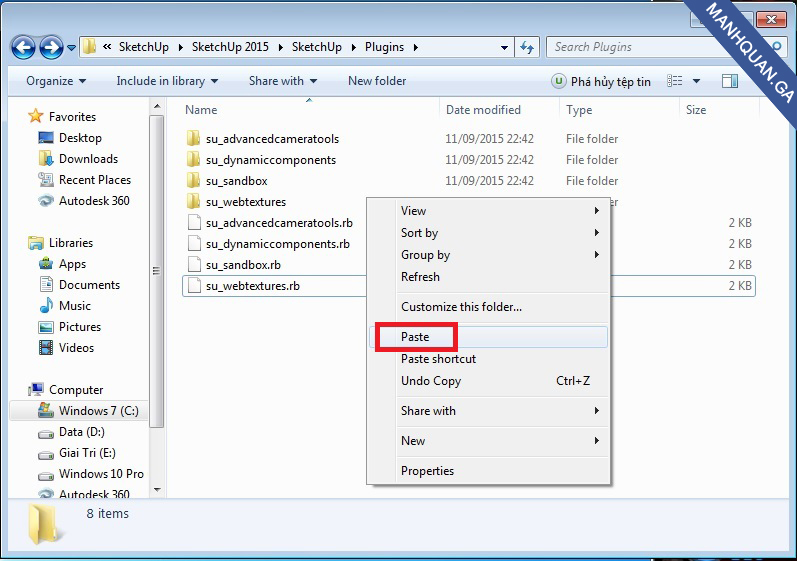Click Favorites star in navigation pane
The image size is (797, 561).
pos(36,116)
